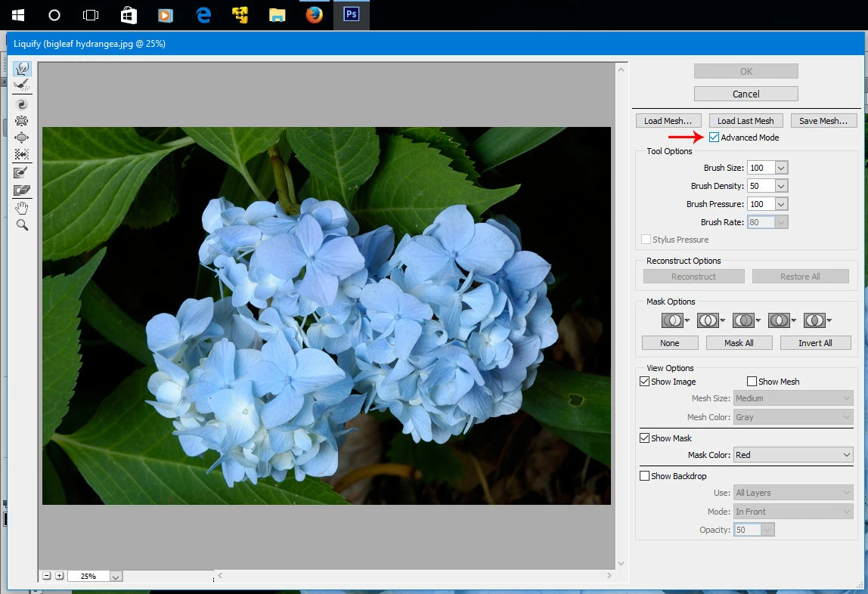Open the Backdrop Mode dropdown
The height and width of the screenshot is (594, 868).
tap(793, 512)
